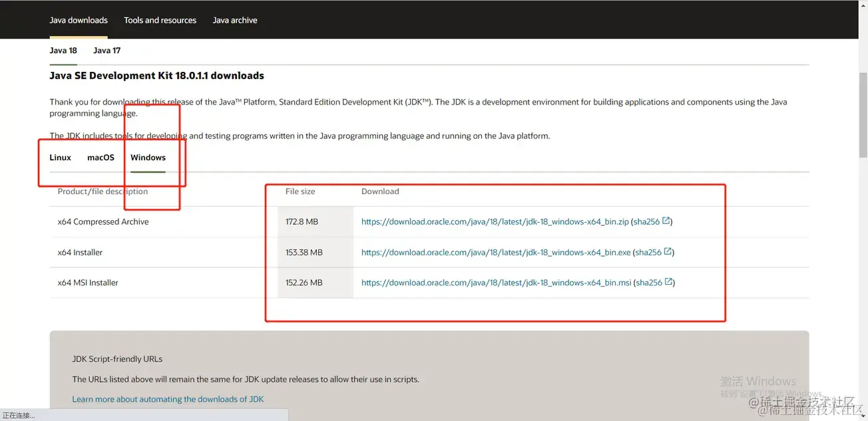Image resolution: width=868 pixels, height=421 pixels.
Task: Click the x64 MSI Installer row label
Action: click(88, 283)
